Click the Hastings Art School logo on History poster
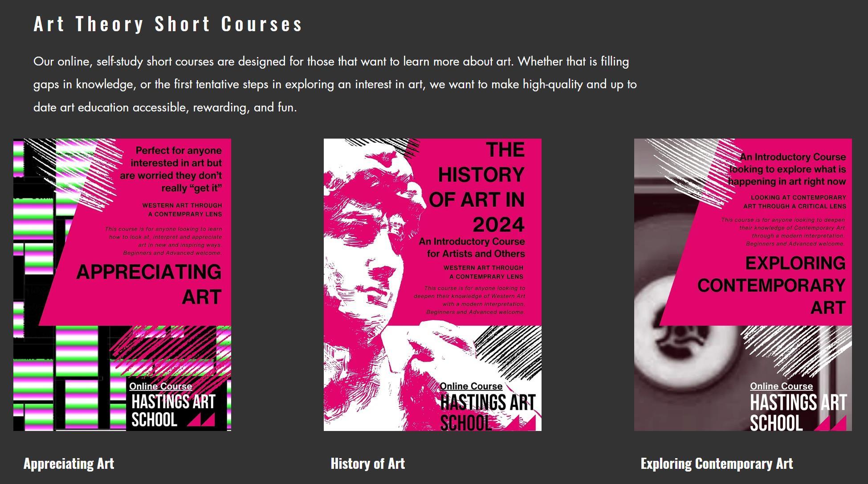The width and height of the screenshot is (868, 484). 488,412
